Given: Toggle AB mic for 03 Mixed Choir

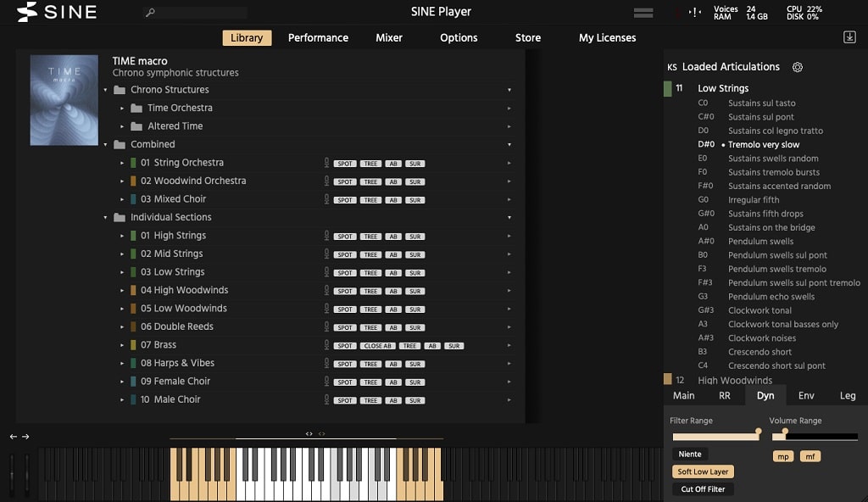Looking at the screenshot, I should pos(393,200).
